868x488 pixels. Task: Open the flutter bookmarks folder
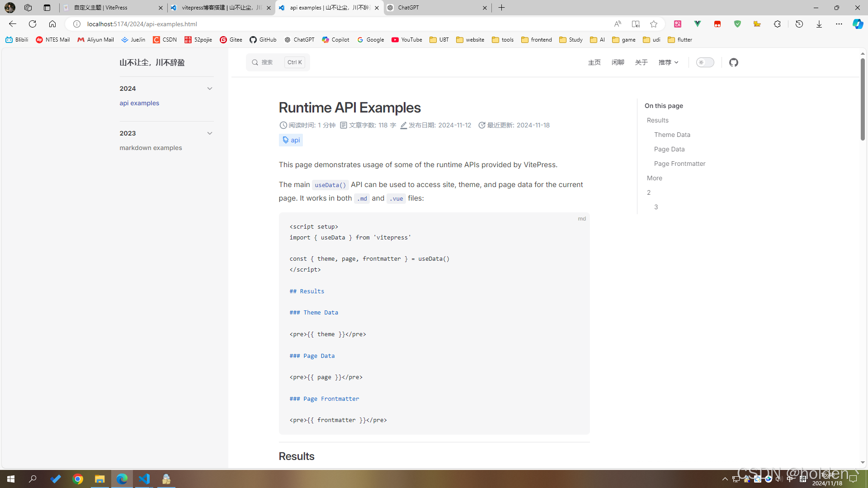(680, 40)
